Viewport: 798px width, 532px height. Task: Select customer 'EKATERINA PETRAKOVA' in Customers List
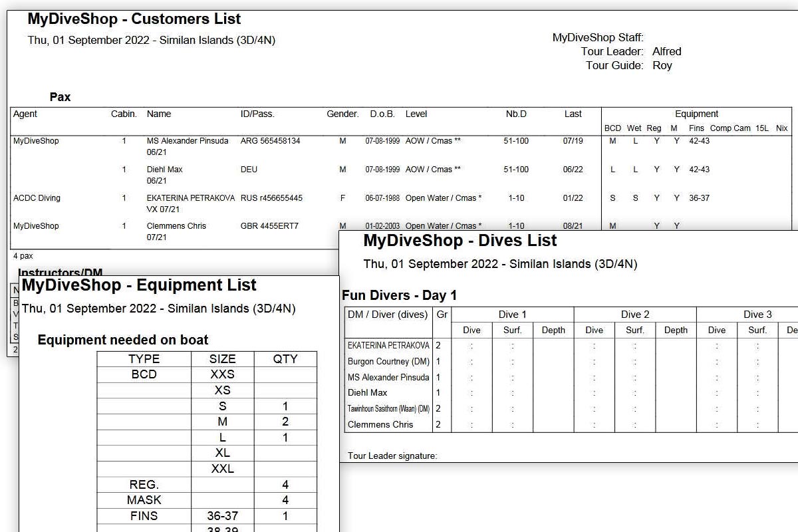coord(191,198)
